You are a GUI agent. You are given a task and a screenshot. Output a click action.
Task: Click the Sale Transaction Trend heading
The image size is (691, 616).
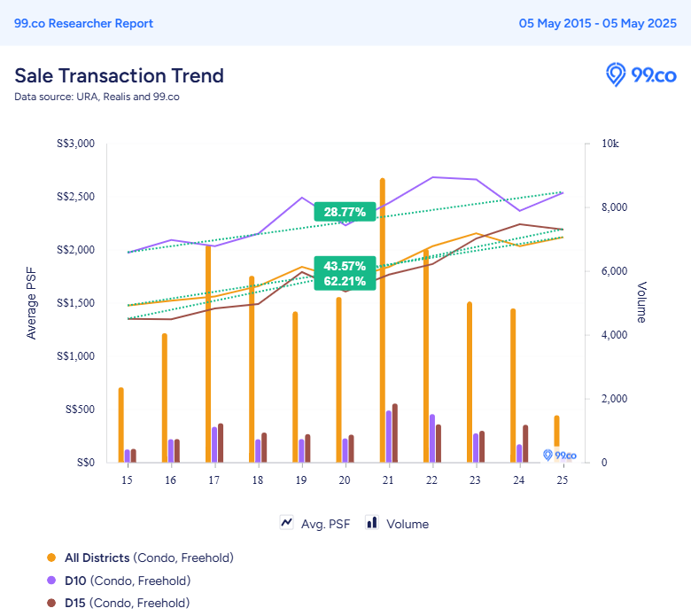pos(119,75)
